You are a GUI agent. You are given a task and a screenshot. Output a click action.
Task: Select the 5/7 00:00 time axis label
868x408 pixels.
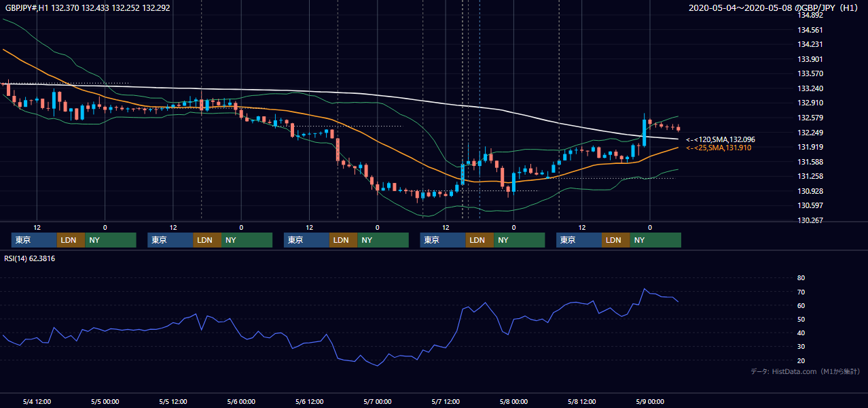(x=377, y=401)
